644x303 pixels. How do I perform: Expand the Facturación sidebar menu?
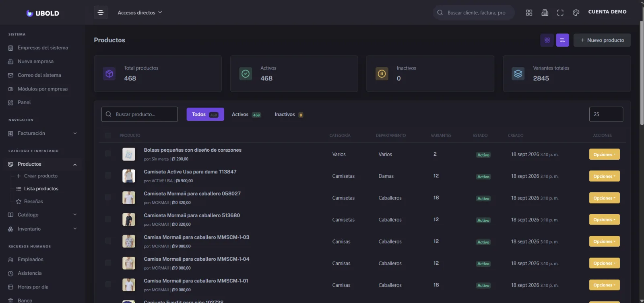(x=42, y=133)
